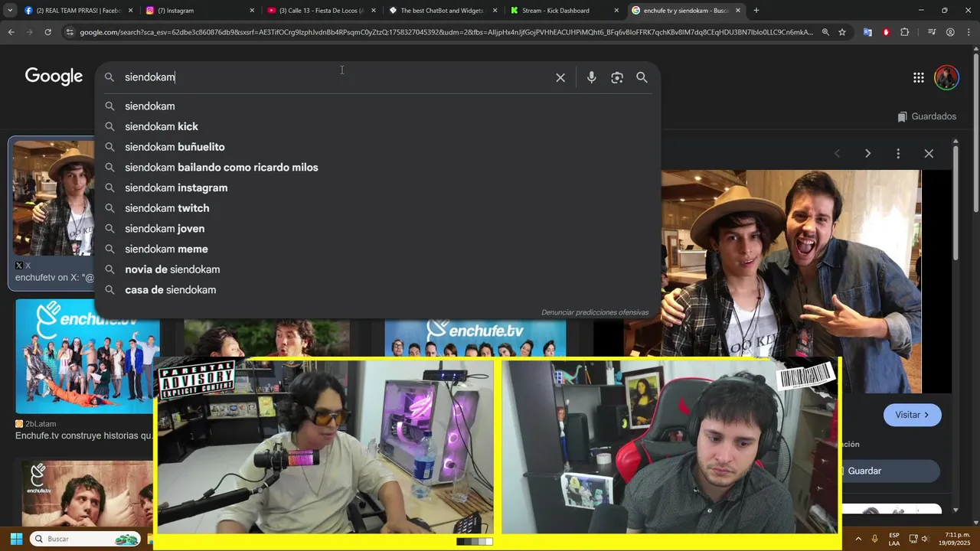Switch to Stream Kick Dashboard tab

(563, 11)
